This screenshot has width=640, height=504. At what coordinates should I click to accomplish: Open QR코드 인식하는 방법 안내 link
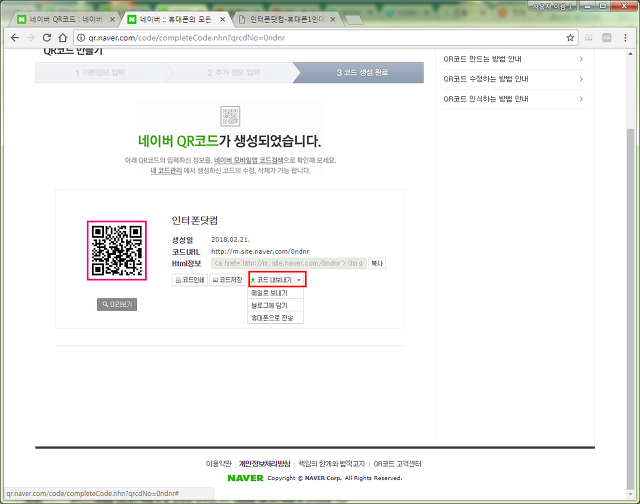point(486,99)
